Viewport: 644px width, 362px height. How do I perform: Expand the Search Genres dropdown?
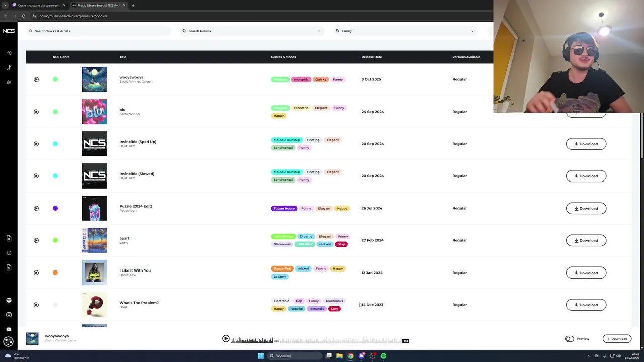tap(251, 31)
